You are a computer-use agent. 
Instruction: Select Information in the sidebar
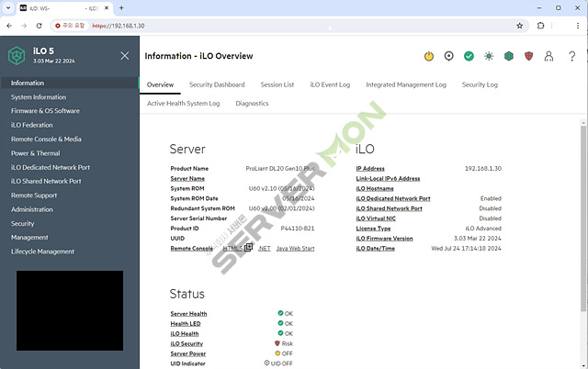[x=70, y=83]
